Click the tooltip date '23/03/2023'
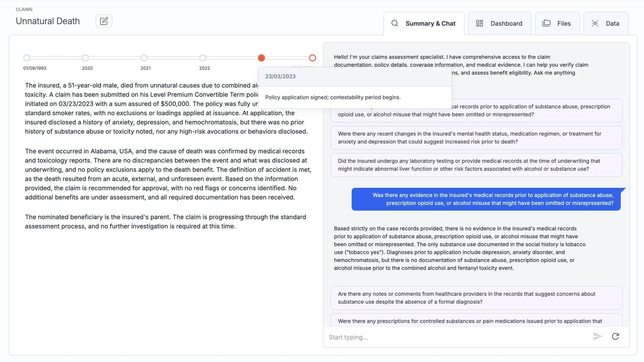The image size is (644, 362). pos(280,76)
